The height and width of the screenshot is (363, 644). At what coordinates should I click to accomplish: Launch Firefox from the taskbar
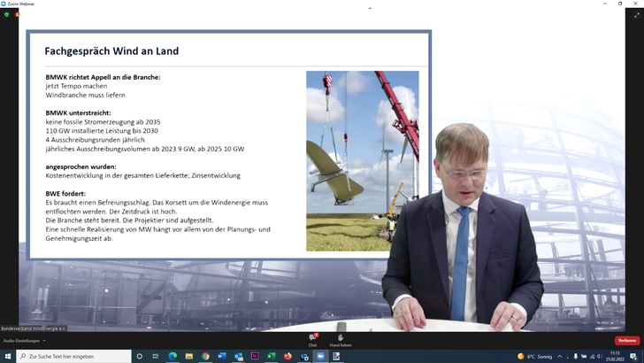287,356
